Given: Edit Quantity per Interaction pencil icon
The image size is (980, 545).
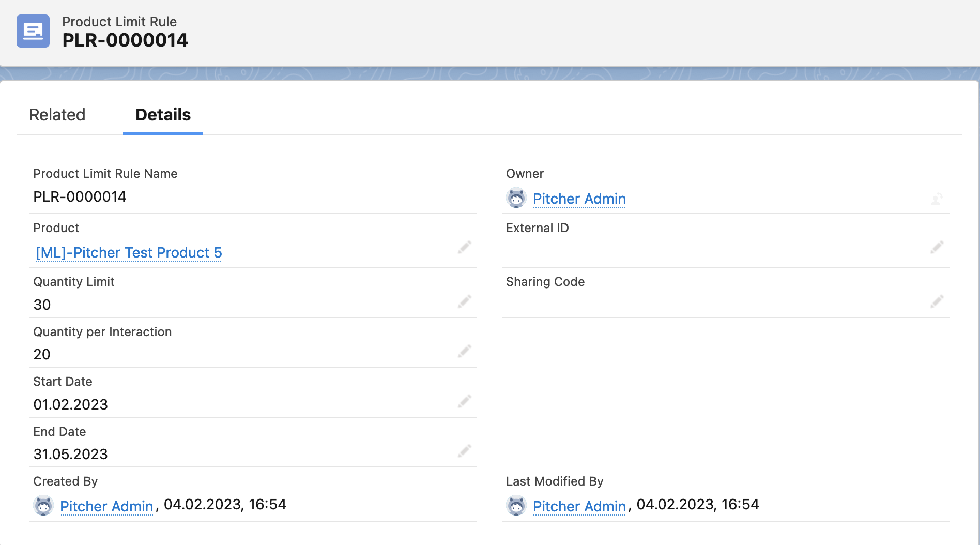Looking at the screenshot, I should tap(464, 352).
